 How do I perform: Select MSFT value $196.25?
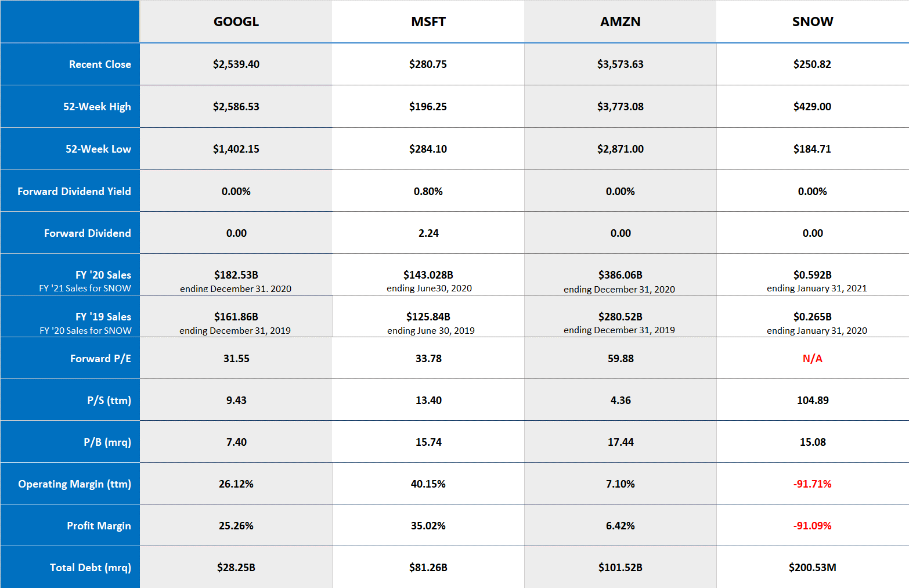coord(428,107)
